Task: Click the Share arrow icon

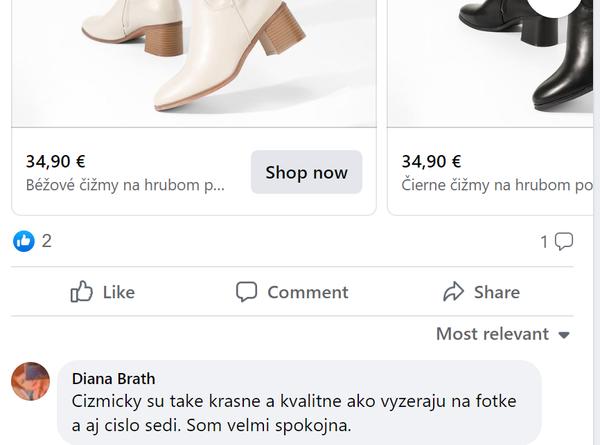Action: tap(454, 292)
